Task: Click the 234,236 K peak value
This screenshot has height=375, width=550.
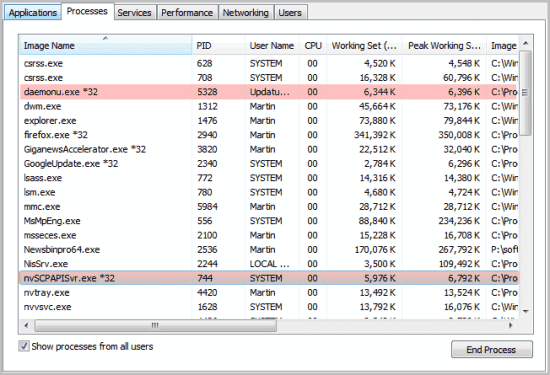Action: pyautogui.click(x=459, y=221)
